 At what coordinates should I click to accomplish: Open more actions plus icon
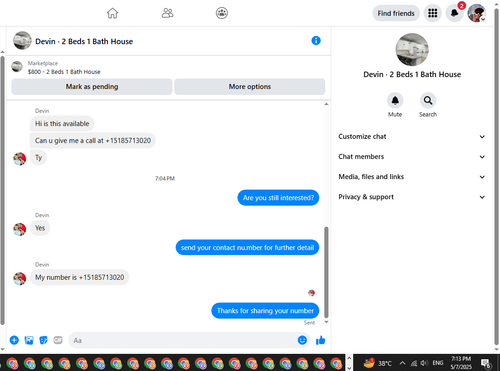tap(14, 340)
